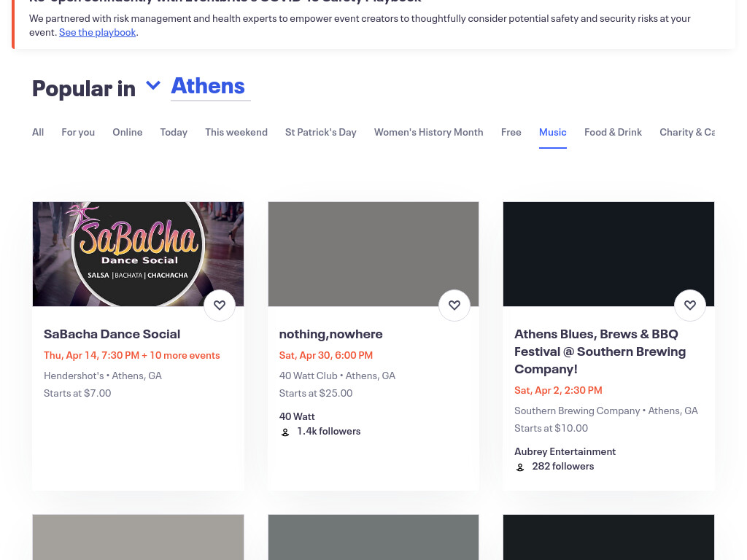Viewport: 747px width, 560px height.
Task: Switch to the Food & Drink tab
Action: (613, 132)
